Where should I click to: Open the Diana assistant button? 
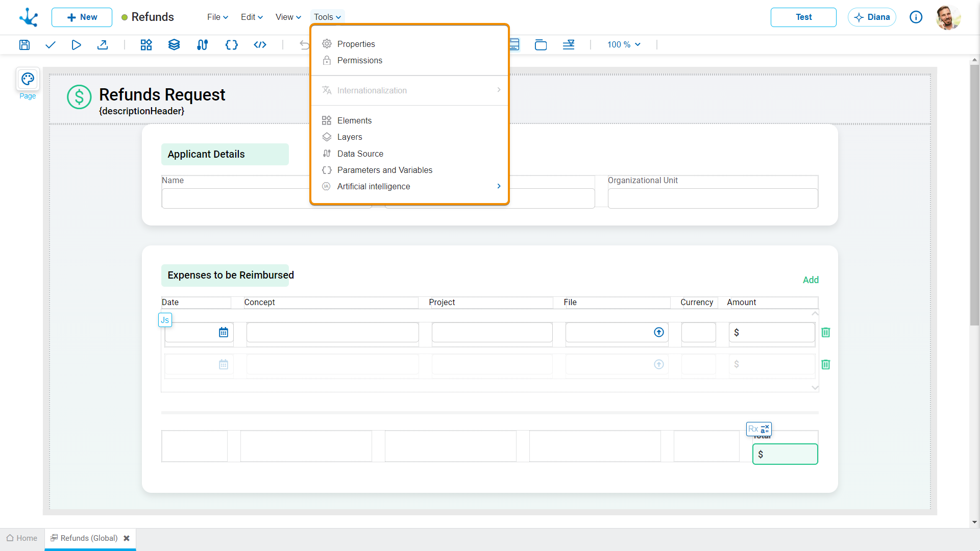pos(872,17)
